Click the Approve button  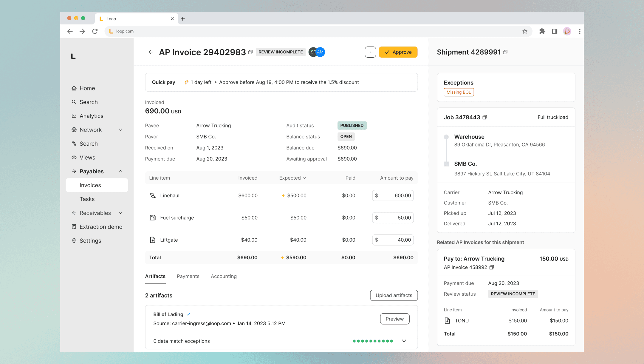click(398, 52)
